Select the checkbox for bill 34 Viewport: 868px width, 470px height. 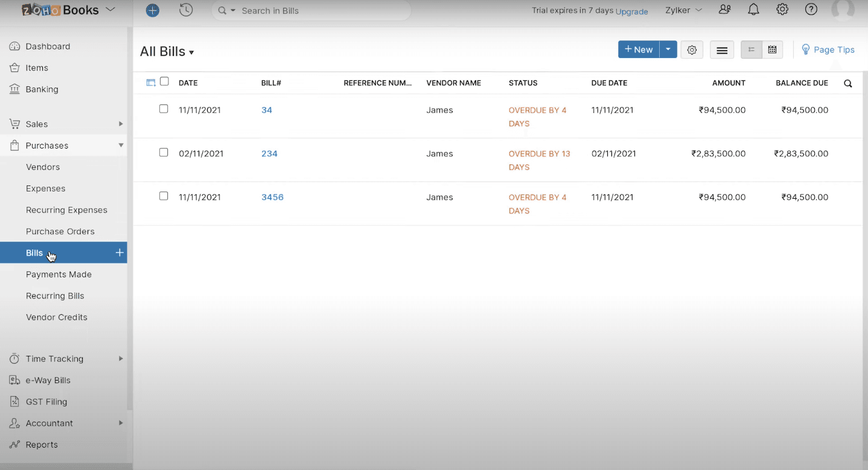(164, 109)
